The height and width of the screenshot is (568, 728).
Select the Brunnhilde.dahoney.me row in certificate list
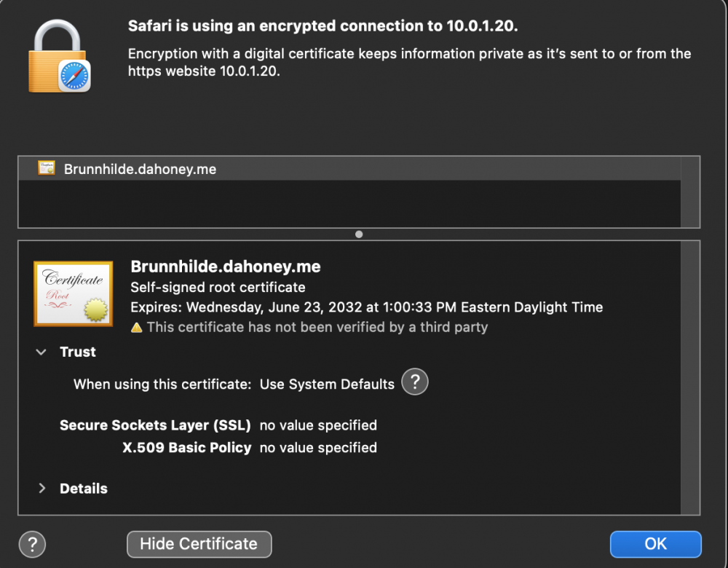tap(349, 169)
